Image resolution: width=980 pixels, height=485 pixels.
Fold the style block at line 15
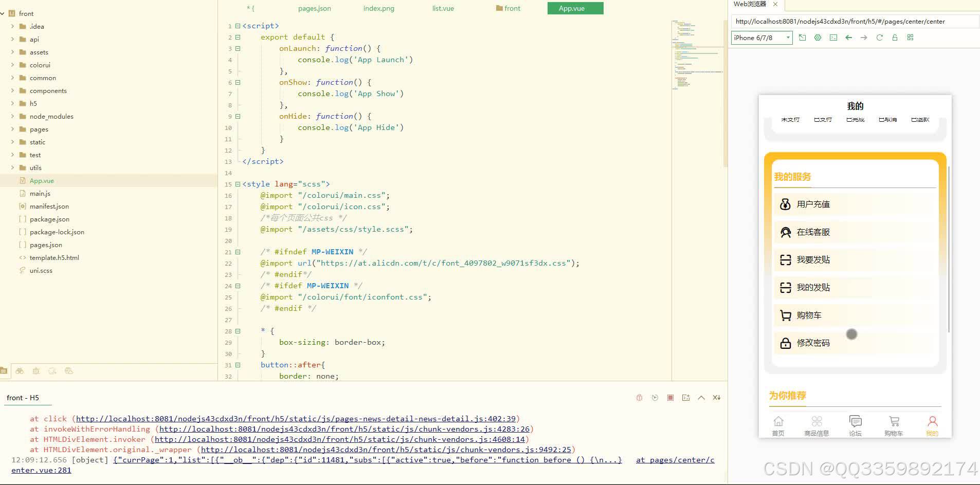[238, 184]
